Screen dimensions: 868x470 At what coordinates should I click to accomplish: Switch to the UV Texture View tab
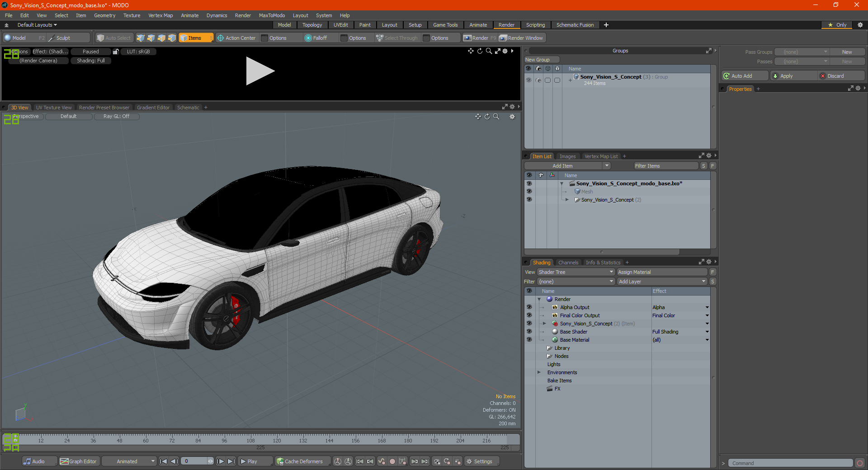click(54, 108)
